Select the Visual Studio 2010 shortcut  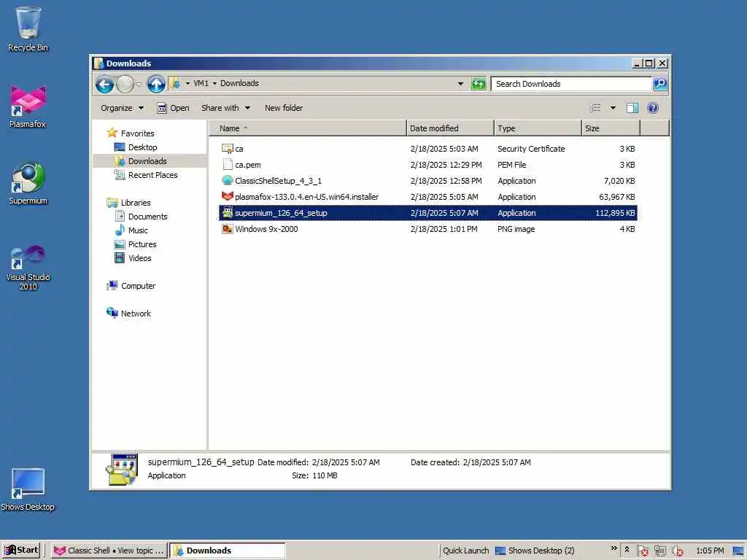point(28,268)
